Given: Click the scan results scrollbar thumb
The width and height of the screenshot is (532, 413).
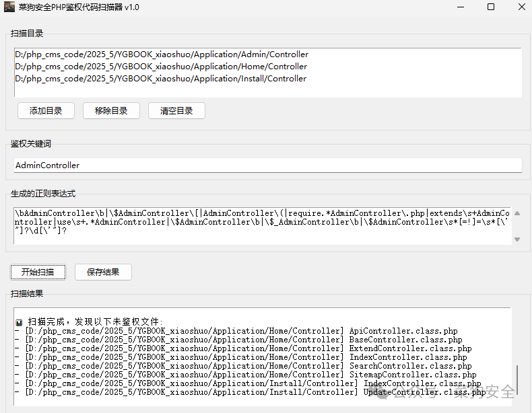Looking at the screenshot, I should (x=517, y=379).
